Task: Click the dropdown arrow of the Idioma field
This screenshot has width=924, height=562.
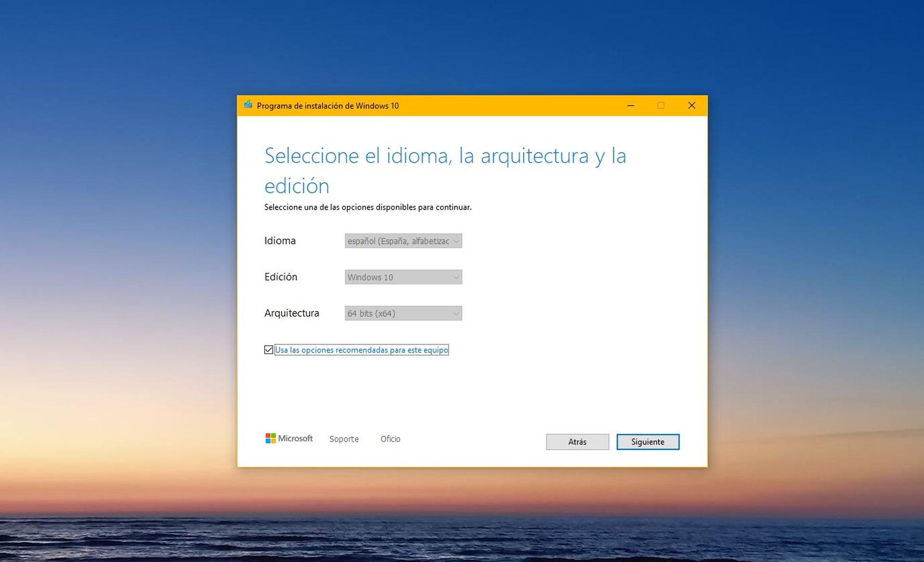Action: (x=455, y=241)
